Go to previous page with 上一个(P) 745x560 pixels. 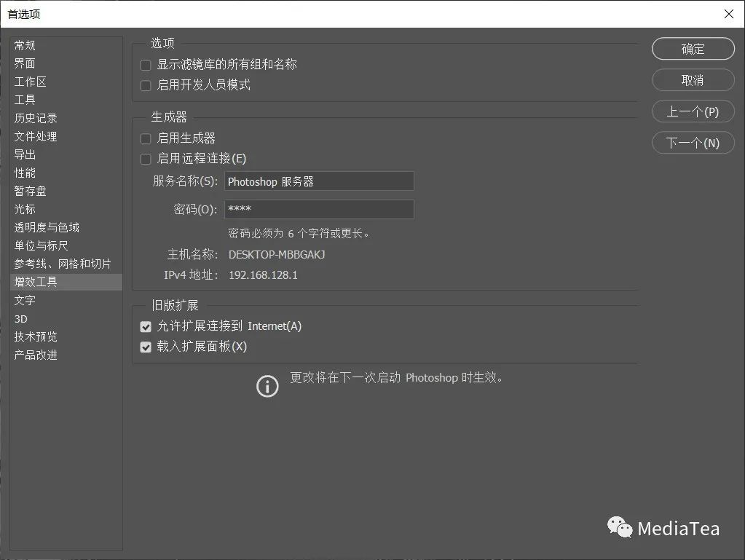pos(693,111)
